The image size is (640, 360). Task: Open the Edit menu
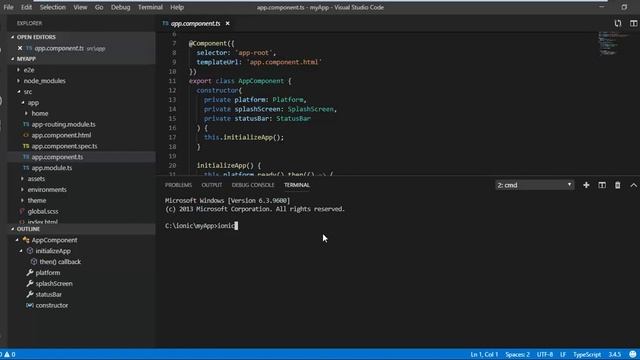tap(27, 7)
